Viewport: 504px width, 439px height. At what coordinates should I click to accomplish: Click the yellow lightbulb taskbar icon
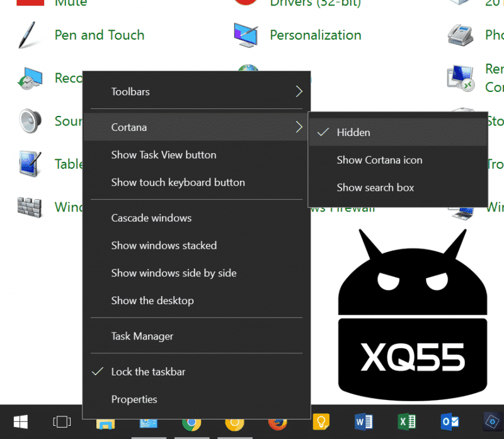321,422
